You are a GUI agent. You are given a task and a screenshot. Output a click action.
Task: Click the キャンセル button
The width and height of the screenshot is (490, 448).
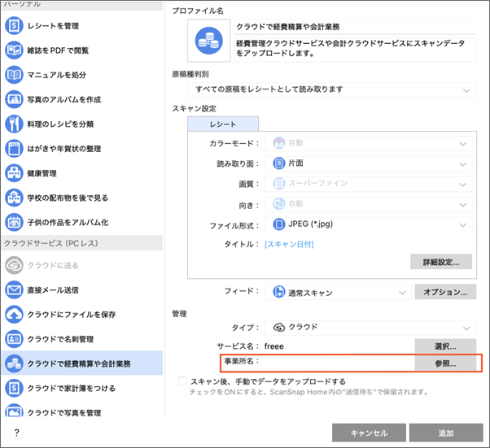(369, 433)
